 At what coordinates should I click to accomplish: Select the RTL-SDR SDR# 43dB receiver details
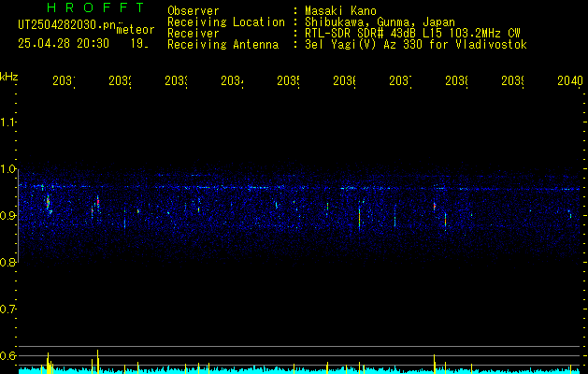(412, 34)
